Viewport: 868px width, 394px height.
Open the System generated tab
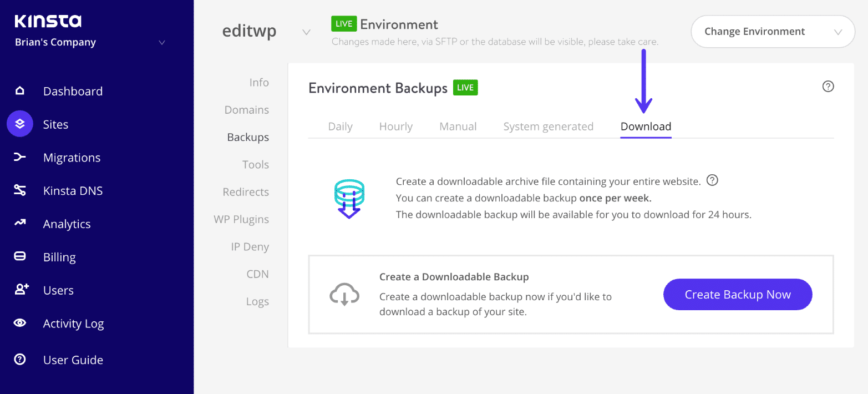[x=548, y=126]
